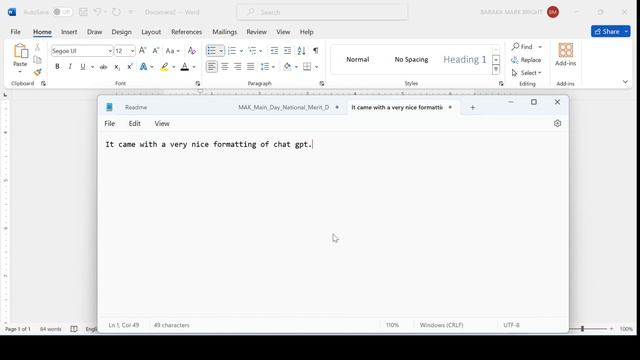Click Replace in Editing group
Viewport: 640px width, 360px height.
526,60
